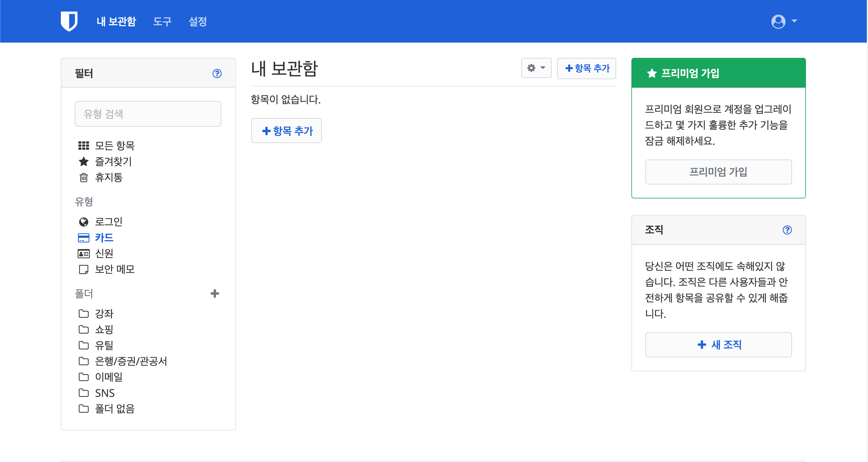Open the gear options dropdown
Viewport: 868px width, 462px height.
tap(536, 68)
